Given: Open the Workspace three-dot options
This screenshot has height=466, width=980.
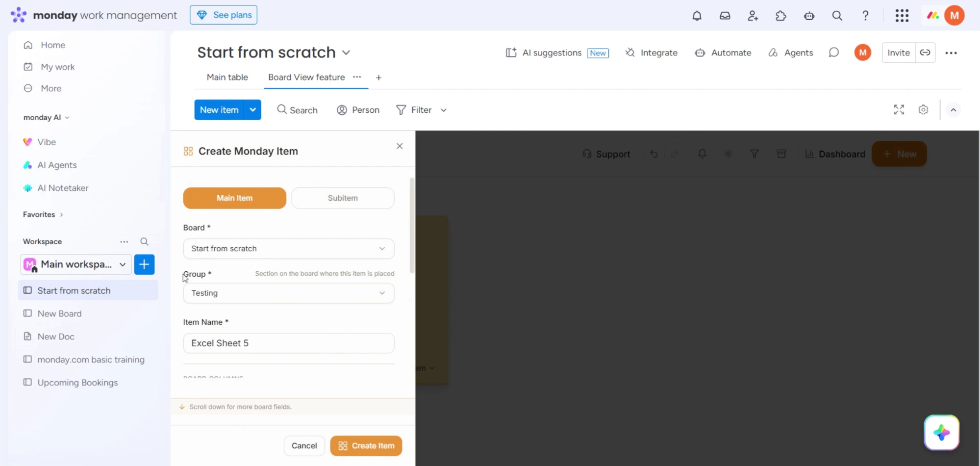Looking at the screenshot, I should [124, 241].
